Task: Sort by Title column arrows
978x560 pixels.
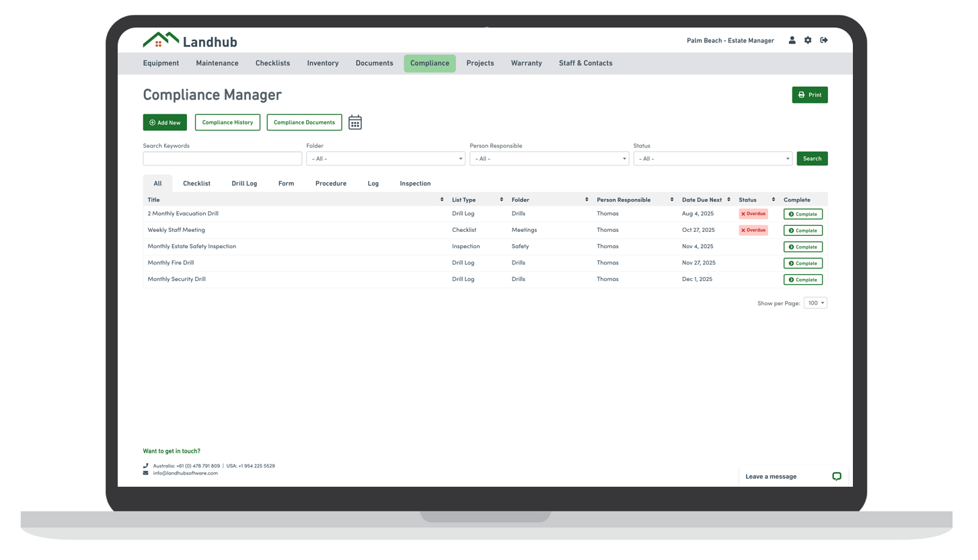Action: pyautogui.click(x=442, y=200)
